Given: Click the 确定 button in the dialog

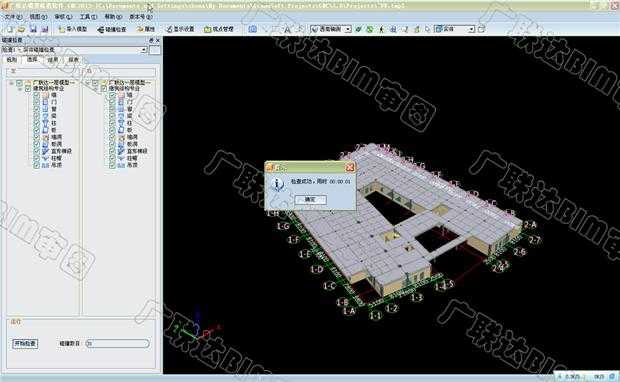Looking at the screenshot, I should tap(310, 200).
